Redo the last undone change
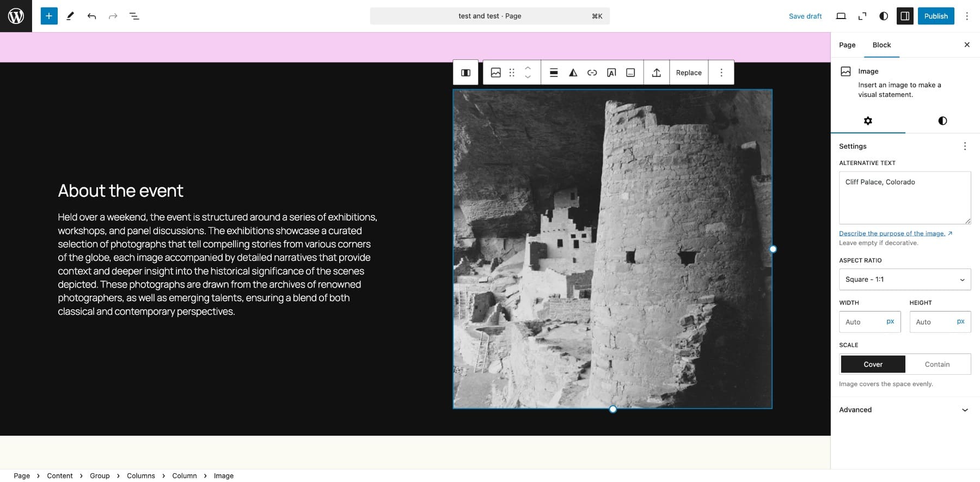This screenshot has height=482, width=980. 113,16
